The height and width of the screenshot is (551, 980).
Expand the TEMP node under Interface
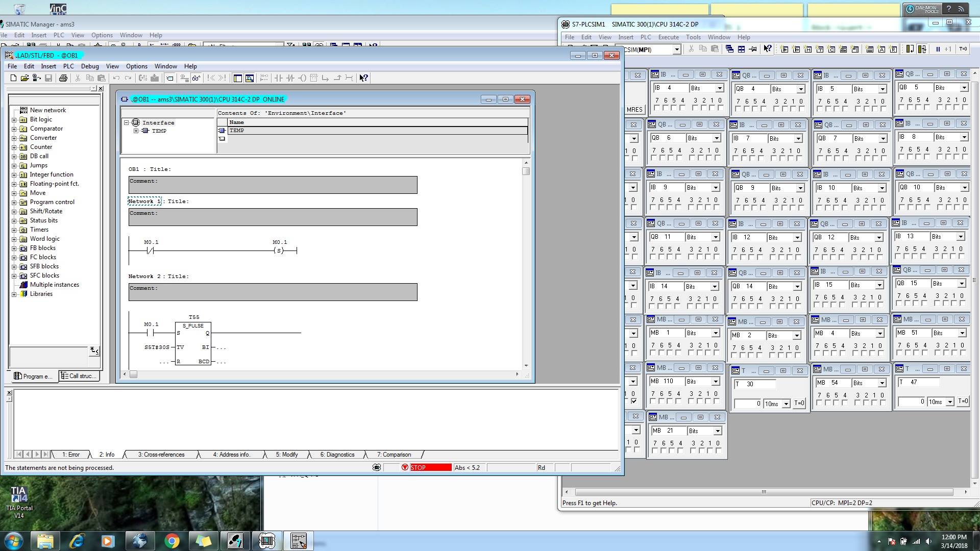[x=136, y=131]
